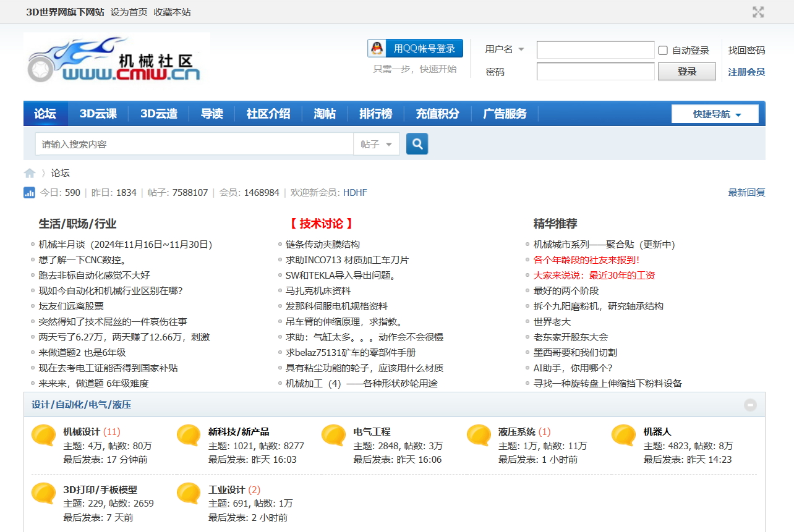Open the 用户名 login type dropdown
Screen dimensions: 794x532
pos(505,49)
